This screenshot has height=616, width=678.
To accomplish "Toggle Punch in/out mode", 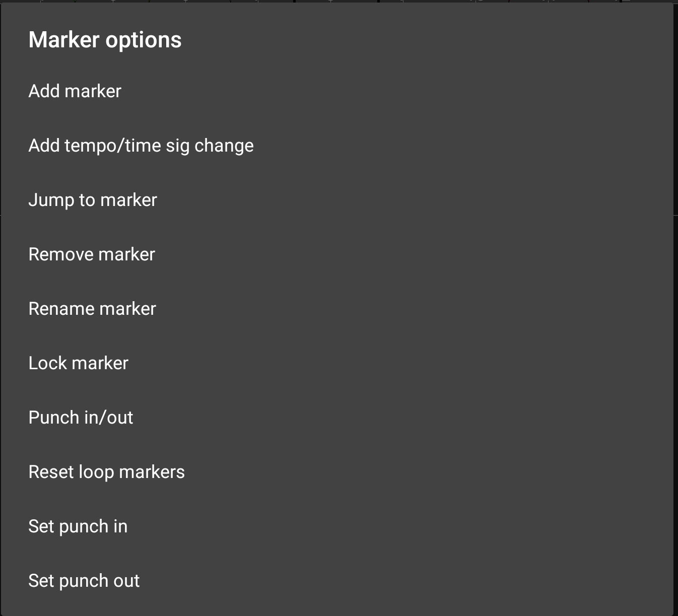I will pyautogui.click(x=81, y=418).
